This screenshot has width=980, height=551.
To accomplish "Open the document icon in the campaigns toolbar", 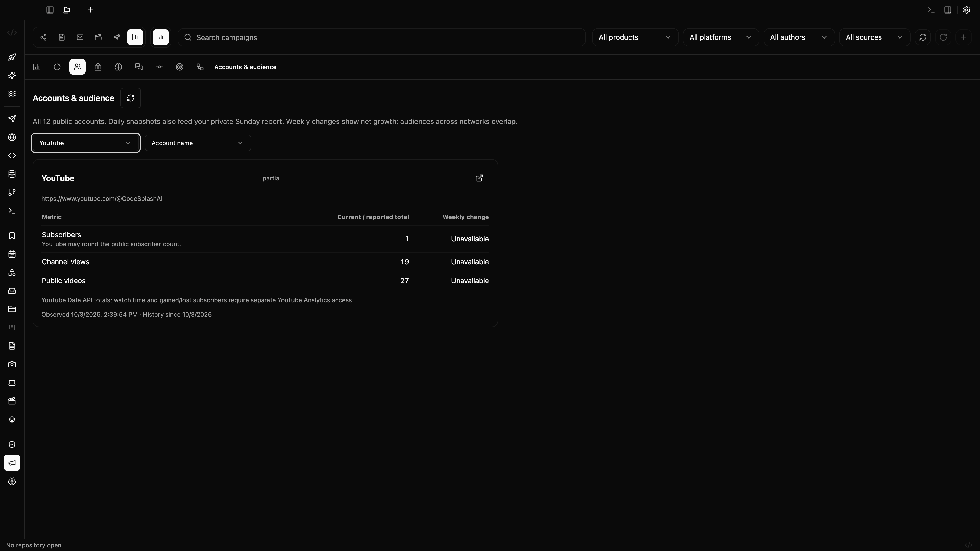I will point(62,37).
